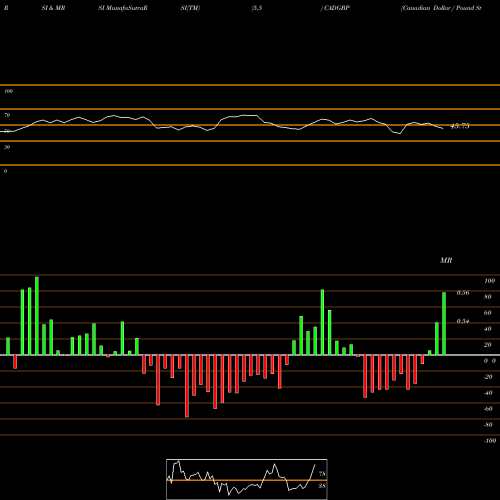Click the RSI axis label 30
The width and height of the screenshot is (500, 500).
7,147
